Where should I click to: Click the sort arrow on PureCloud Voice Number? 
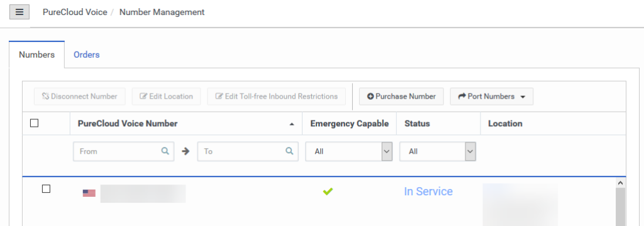(292, 124)
